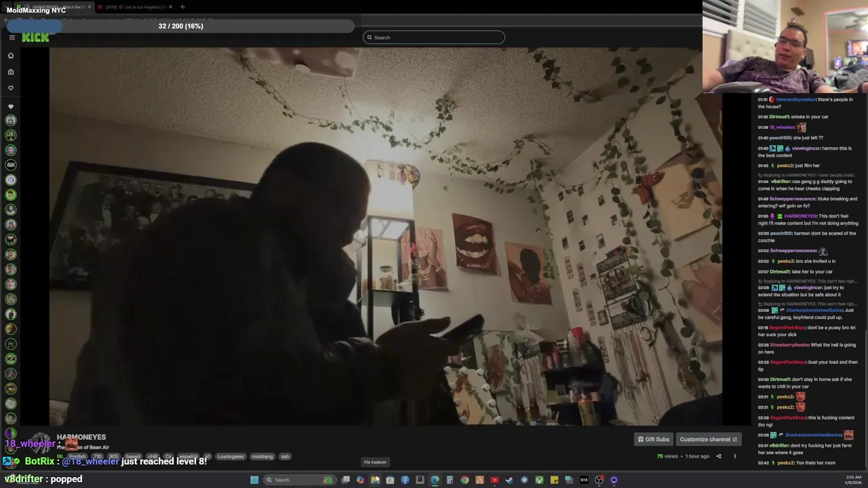Open Customize channel link
The height and width of the screenshot is (488, 868).
click(x=708, y=439)
